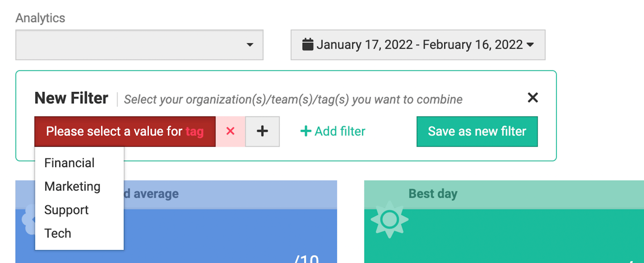Close the New Filter panel
644x263 pixels.
[532, 98]
